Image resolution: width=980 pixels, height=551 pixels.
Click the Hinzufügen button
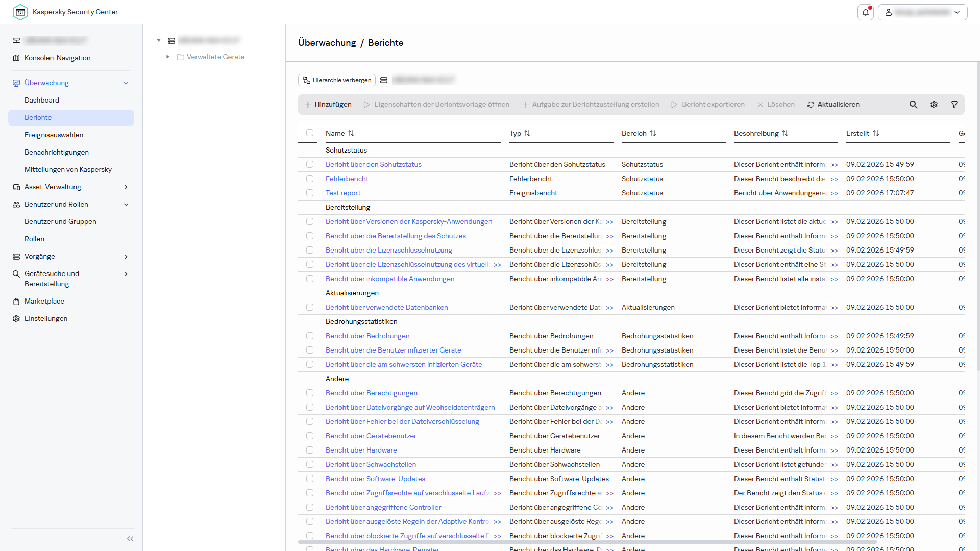[x=328, y=105]
